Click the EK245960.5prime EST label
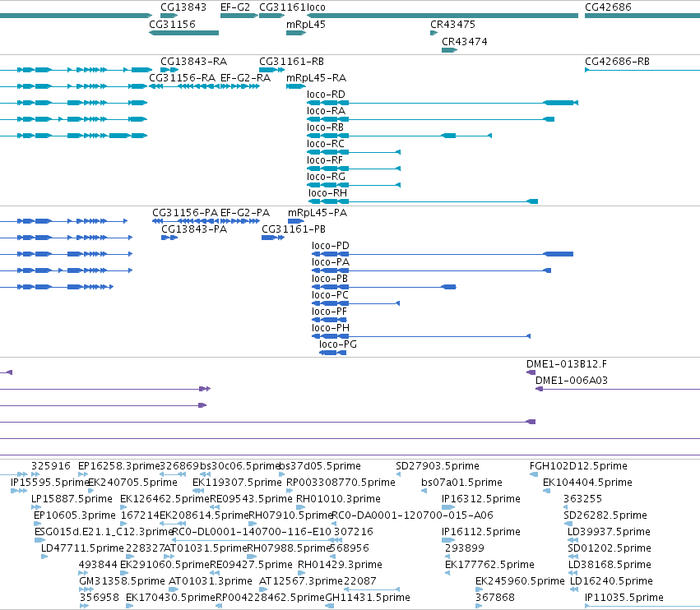The height and width of the screenshot is (610, 700). click(520, 581)
